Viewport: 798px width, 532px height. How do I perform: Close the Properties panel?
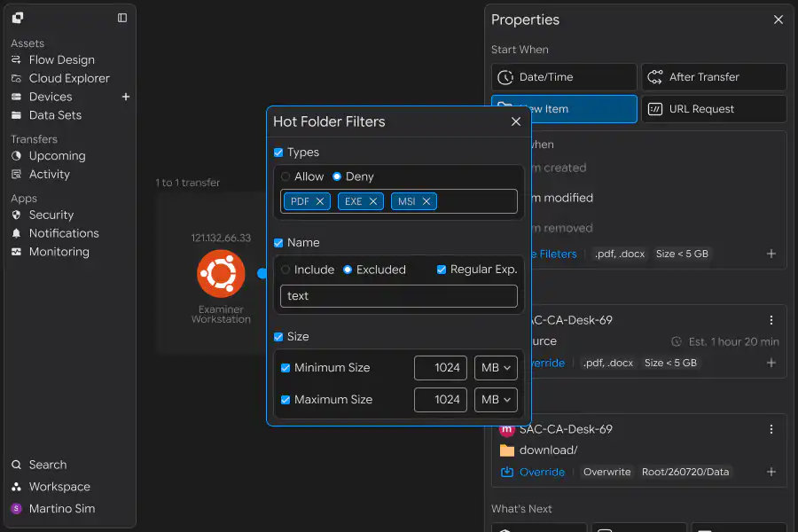(778, 20)
